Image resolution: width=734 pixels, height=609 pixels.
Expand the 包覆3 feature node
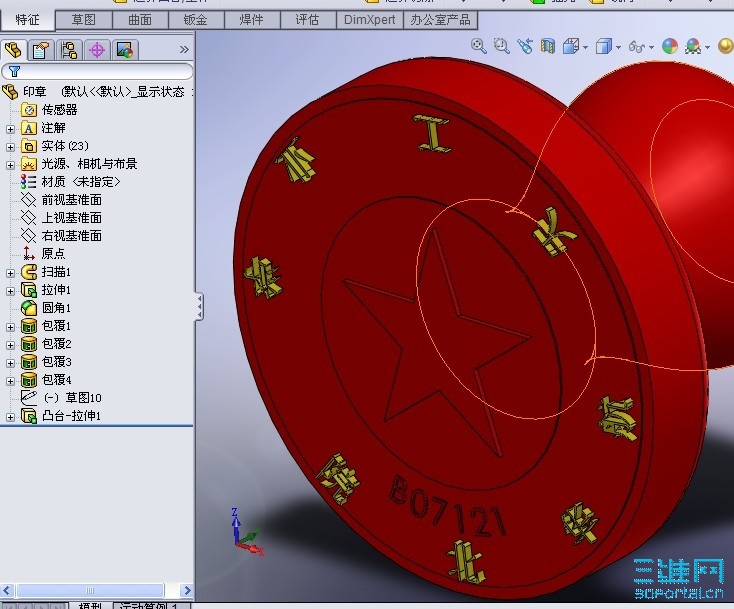click(x=10, y=363)
